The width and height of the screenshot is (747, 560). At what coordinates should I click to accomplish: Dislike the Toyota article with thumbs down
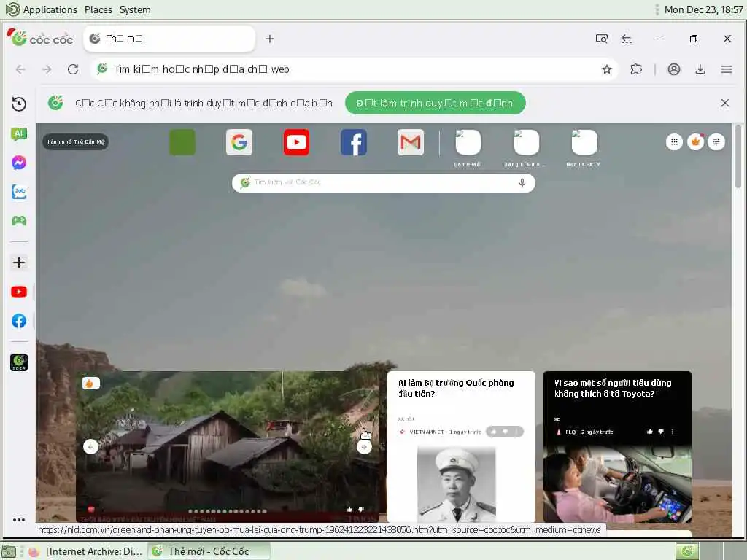tap(661, 432)
